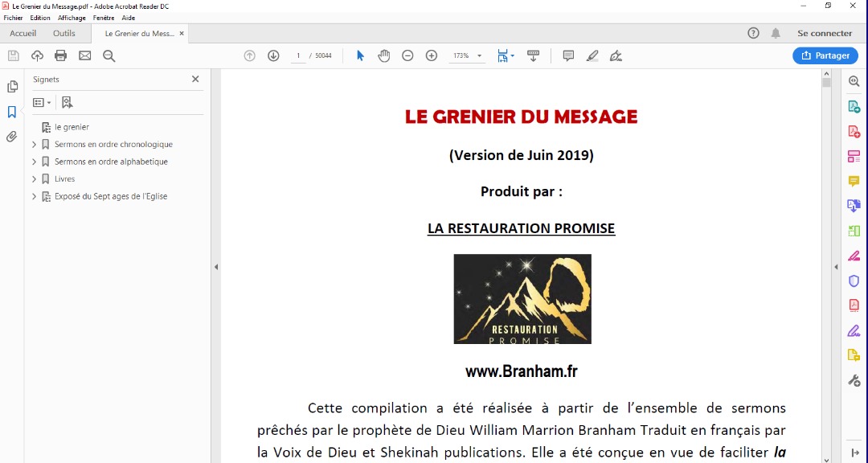Image resolution: width=868 pixels, height=463 pixels.
Task: Open the Protect shield tool icon
Action: coord(854,281)
